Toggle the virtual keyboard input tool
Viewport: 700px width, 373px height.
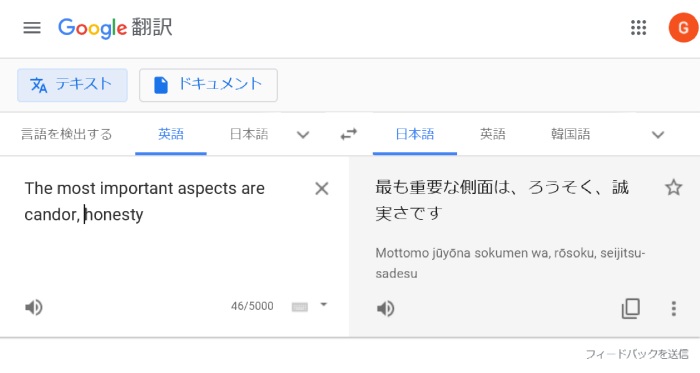click(x=300, y=307)
